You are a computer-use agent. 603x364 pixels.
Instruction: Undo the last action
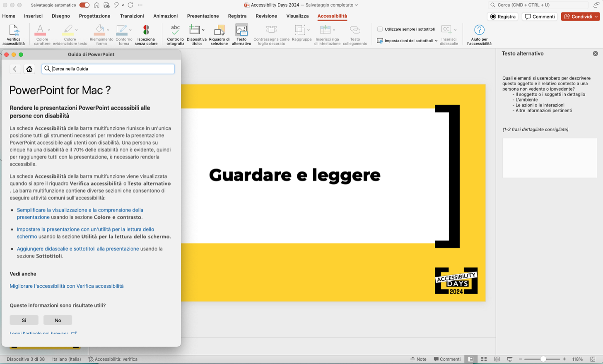pos(116,5)
